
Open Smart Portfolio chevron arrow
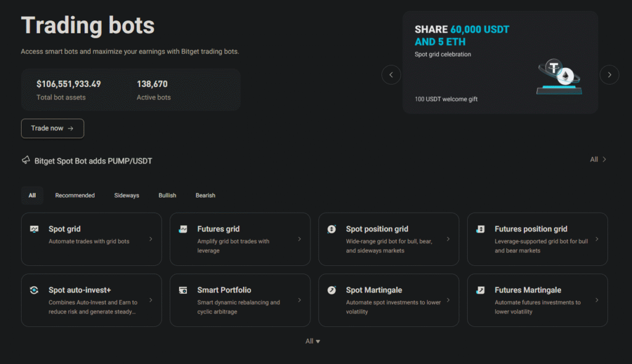pyautogui.click(x=299, y=300)
